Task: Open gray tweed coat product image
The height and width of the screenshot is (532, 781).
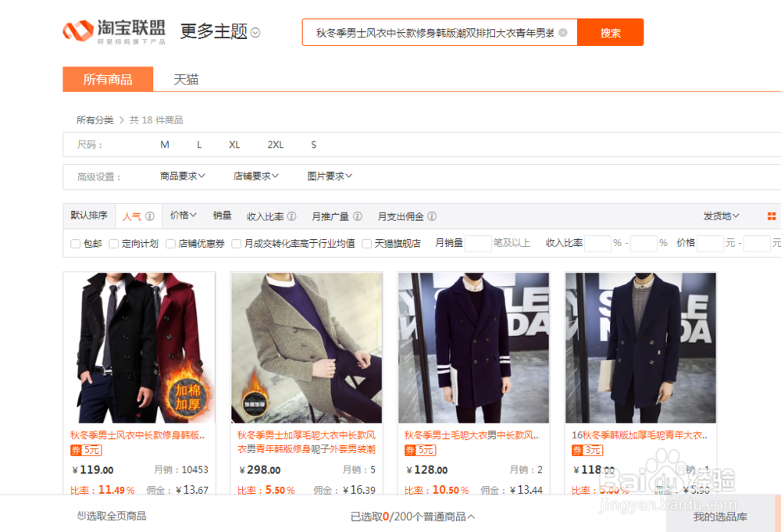Action: click(306, 348)
